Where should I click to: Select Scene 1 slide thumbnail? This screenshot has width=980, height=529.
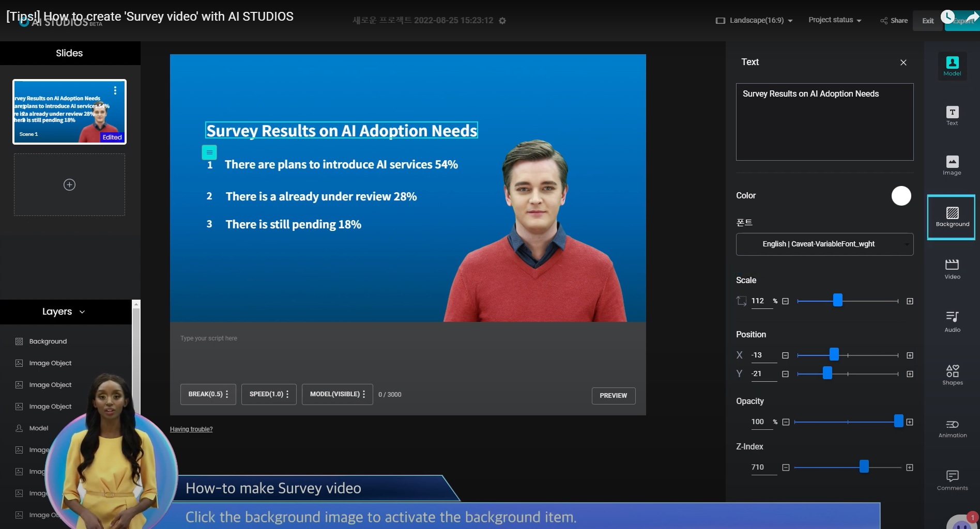pos(69,112)
